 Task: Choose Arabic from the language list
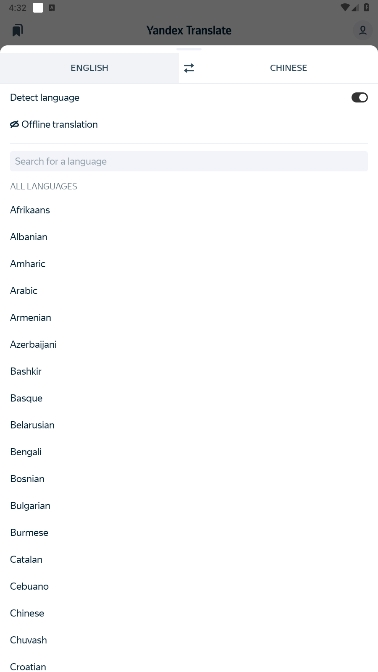click(x=189, y=291)
